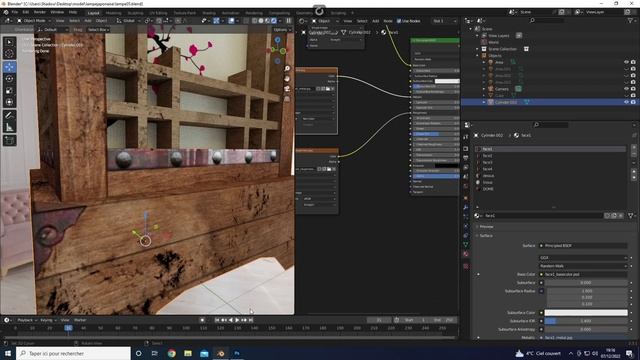Screen dimensions: 640x360
Task: Click the viewport pan hand icon
Action: tap(287, 79)
